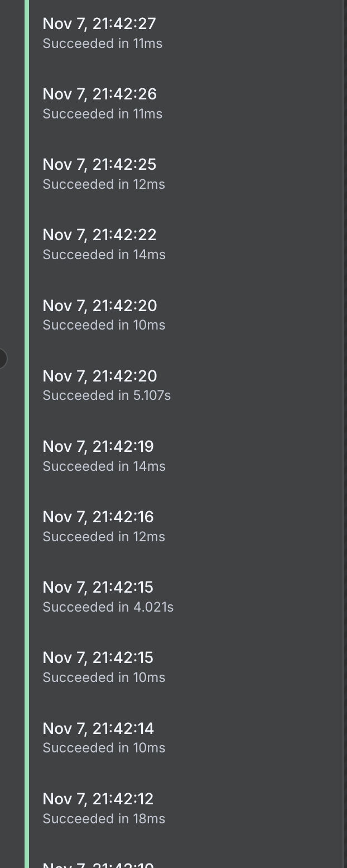Open the Nov 7, 21:42:27 execution
This screenshot has width=347, height=868.
pos(99,24)
